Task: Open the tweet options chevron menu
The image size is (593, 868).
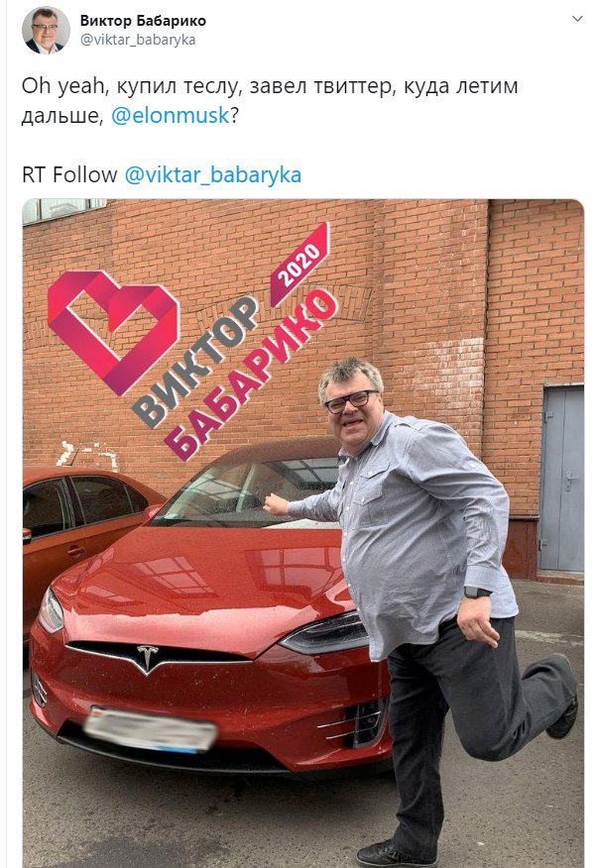Action: point(577,19)
